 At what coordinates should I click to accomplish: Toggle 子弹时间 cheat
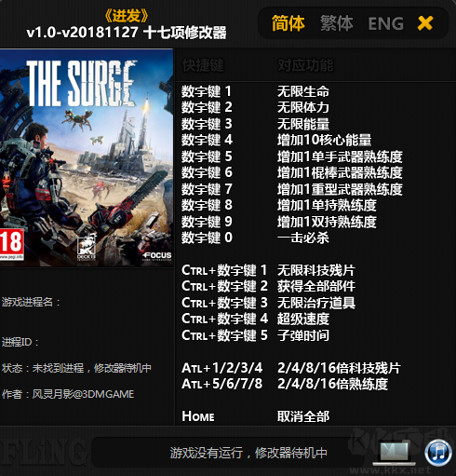[303, 335]
